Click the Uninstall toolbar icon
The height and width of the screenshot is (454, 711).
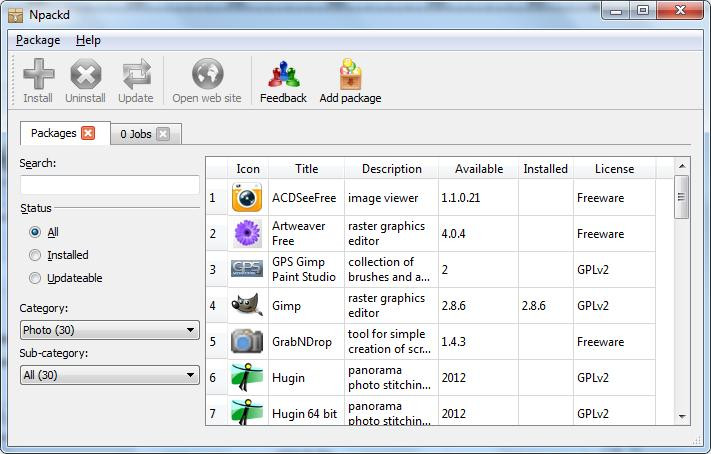tap(86, 74)
